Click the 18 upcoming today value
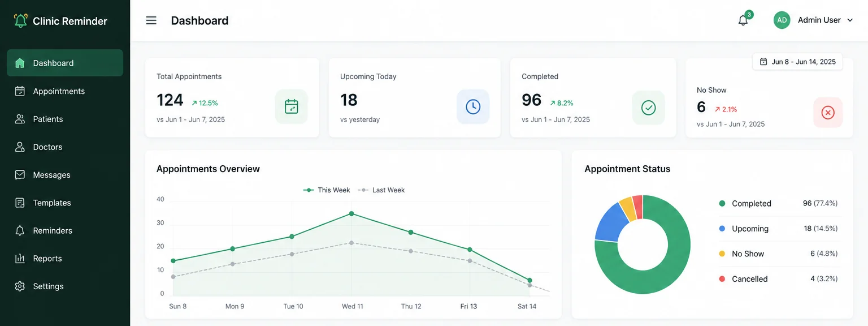Image resolution: width=868 pixels, height=326 pixels. point(349,100)
